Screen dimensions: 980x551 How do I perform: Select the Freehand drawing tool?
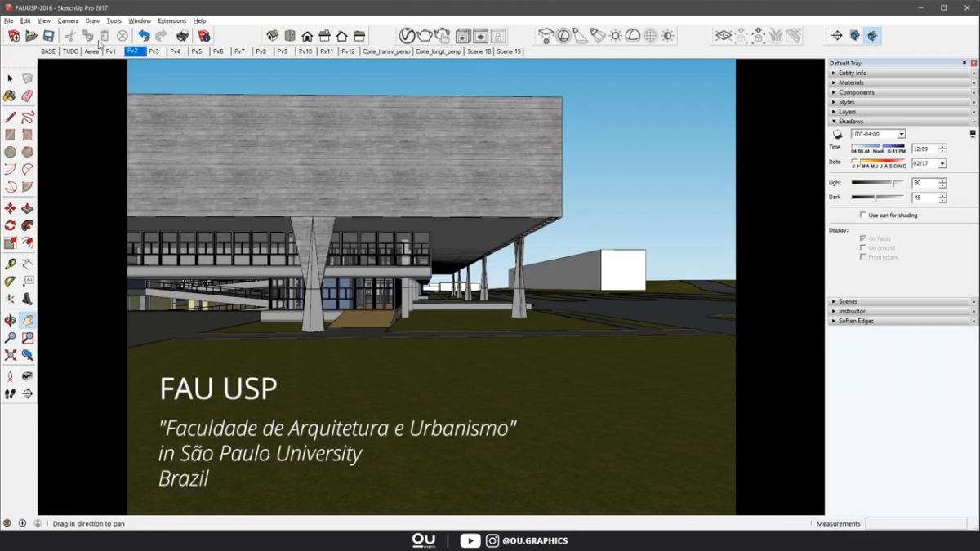(28, 118)
